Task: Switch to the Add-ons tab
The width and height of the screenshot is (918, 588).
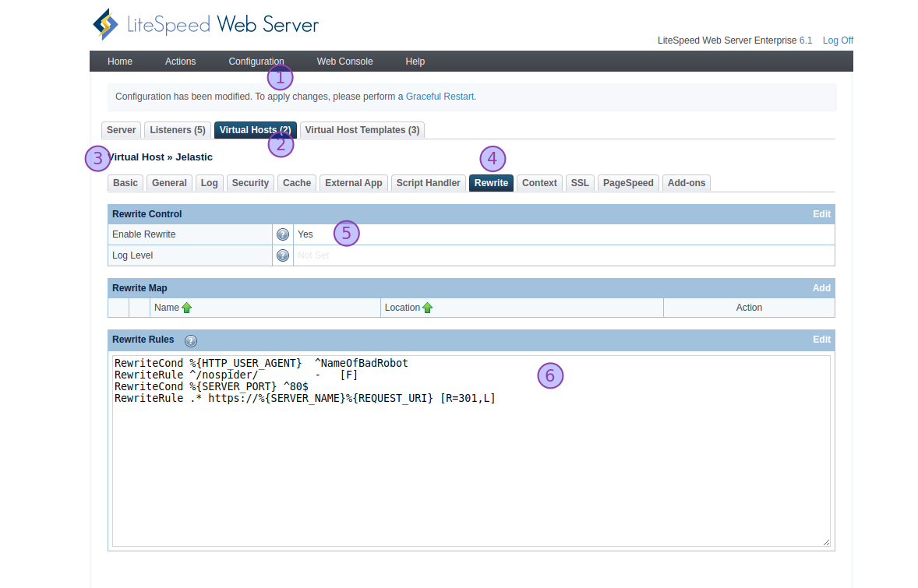Action: [687, 183]
